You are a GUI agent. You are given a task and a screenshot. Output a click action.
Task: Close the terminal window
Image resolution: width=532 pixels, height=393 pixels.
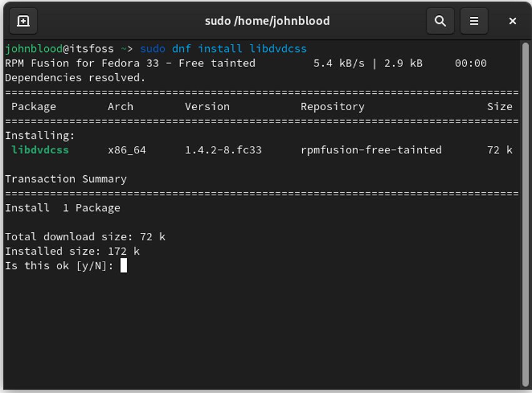(x=513, y=21)
